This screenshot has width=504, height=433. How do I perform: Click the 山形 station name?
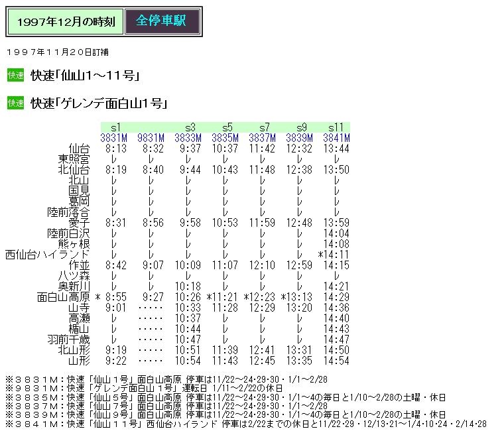(x=79, y=361)
